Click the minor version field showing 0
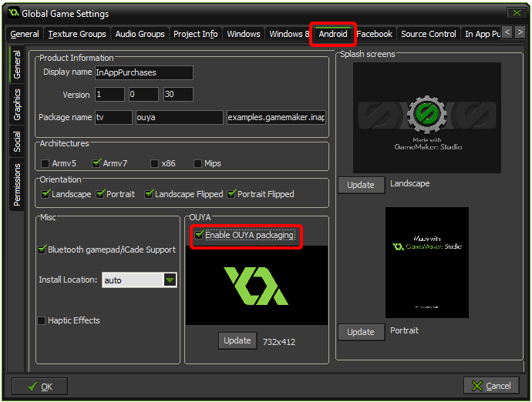 (x=143, y=94)
